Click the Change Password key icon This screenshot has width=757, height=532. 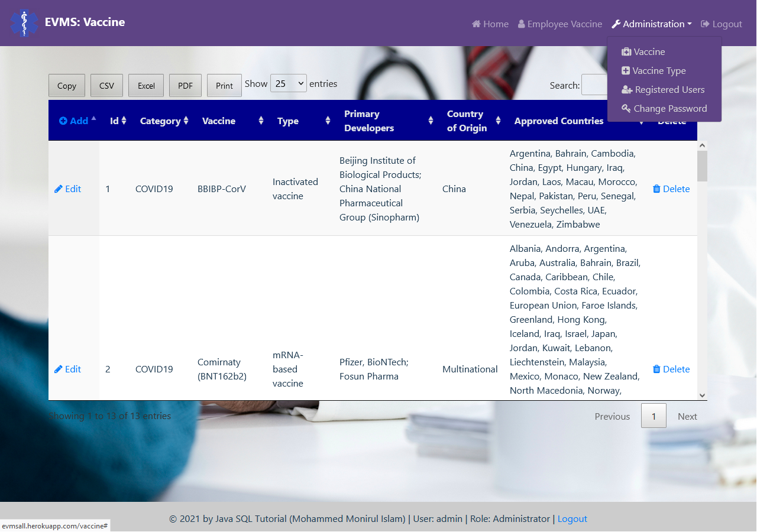[626, 109]
